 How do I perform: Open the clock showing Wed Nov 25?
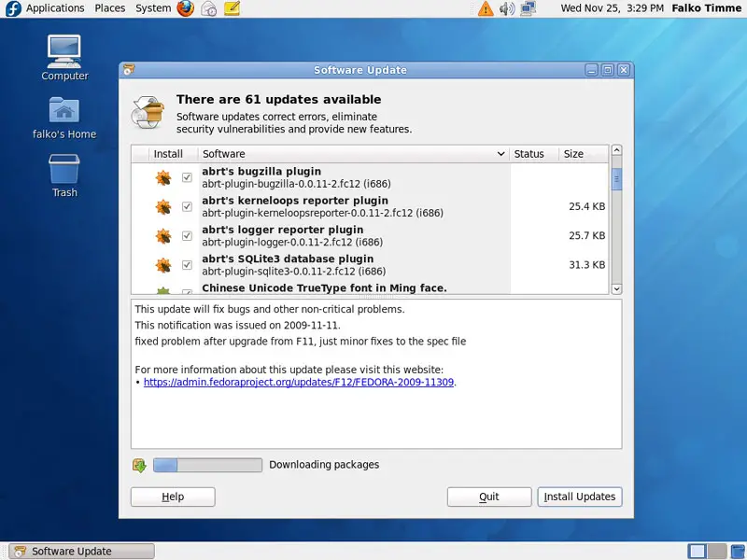612,8
